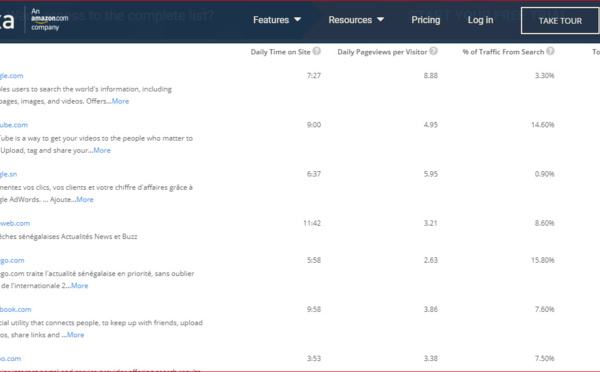Expand the Resources dropdown arrow

tap(380, 20)
